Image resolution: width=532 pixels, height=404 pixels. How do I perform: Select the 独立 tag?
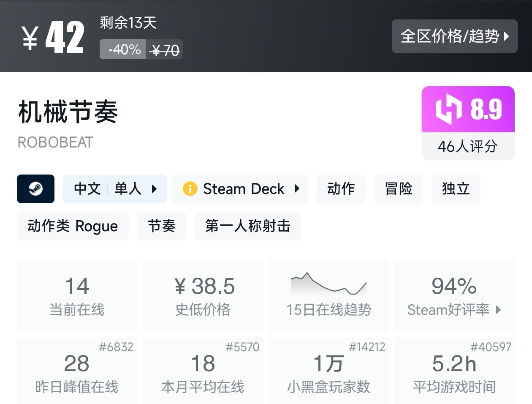456,189
